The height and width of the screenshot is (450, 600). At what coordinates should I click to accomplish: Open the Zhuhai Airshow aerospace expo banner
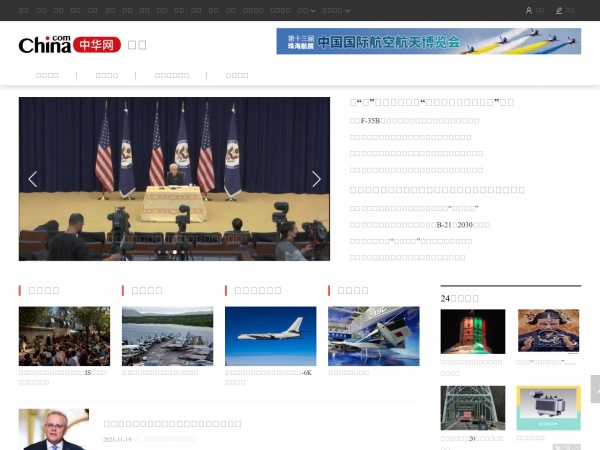[429, 41]
